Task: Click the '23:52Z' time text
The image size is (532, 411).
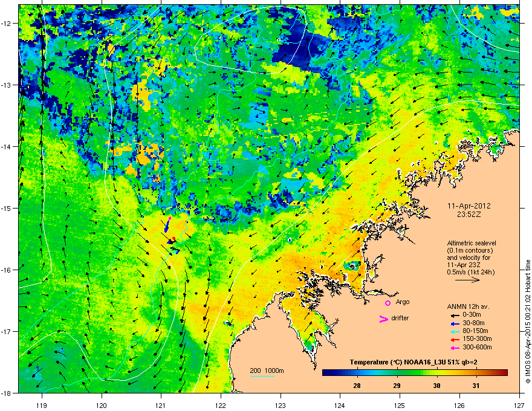Action: 469,215
